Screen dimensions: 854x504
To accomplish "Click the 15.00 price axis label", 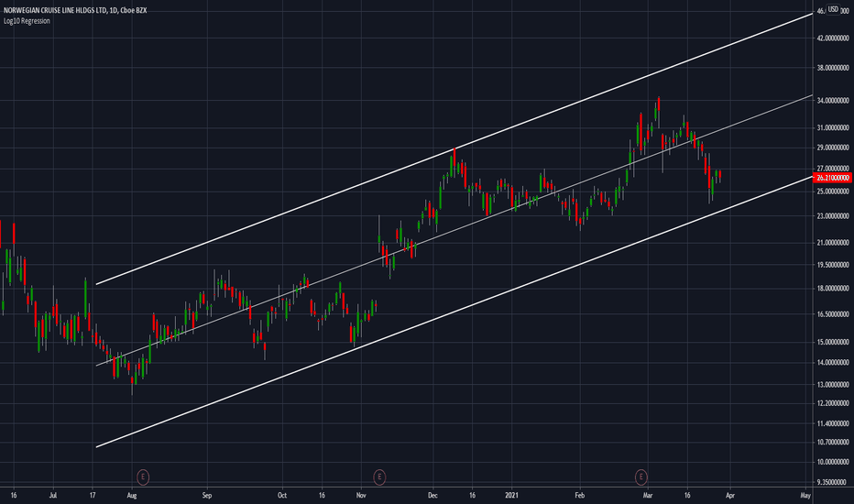I will coord(833,342).
